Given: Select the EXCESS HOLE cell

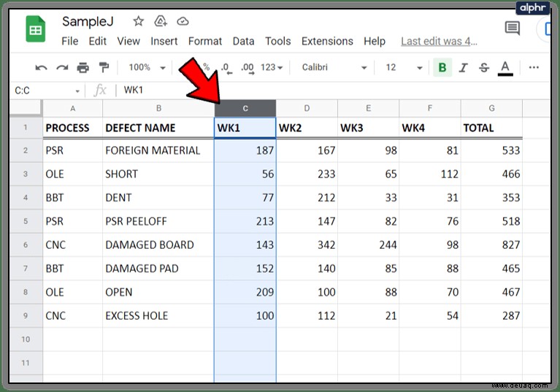Looking at the screenshot, I should (158, 316).
